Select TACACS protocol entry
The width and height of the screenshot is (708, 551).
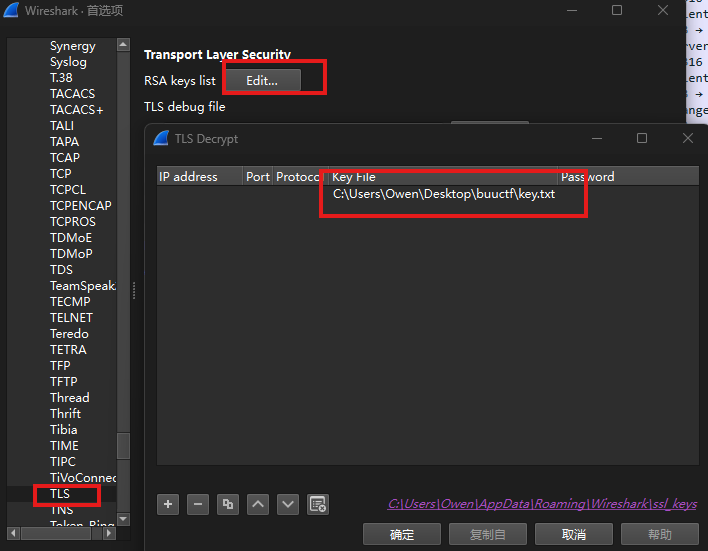tap(72, 93)
